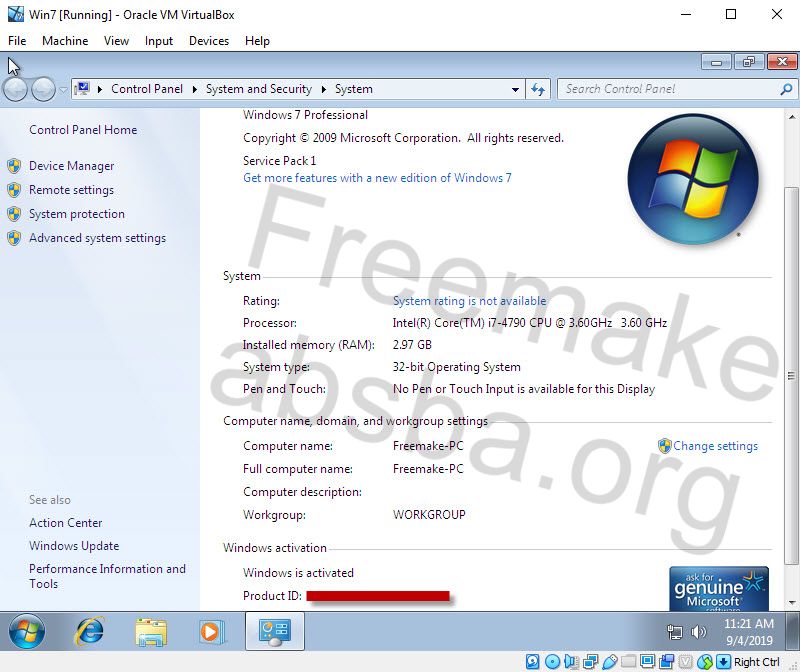Expand the address bar history dropdown
Screen dimensions: 800x672
[x=515, y=89]
